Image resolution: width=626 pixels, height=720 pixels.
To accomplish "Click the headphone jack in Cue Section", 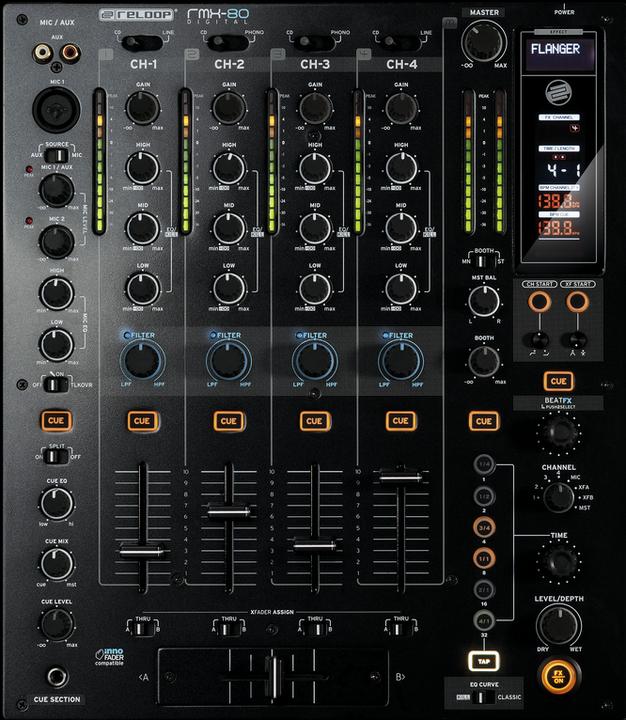I will [58, 676].
